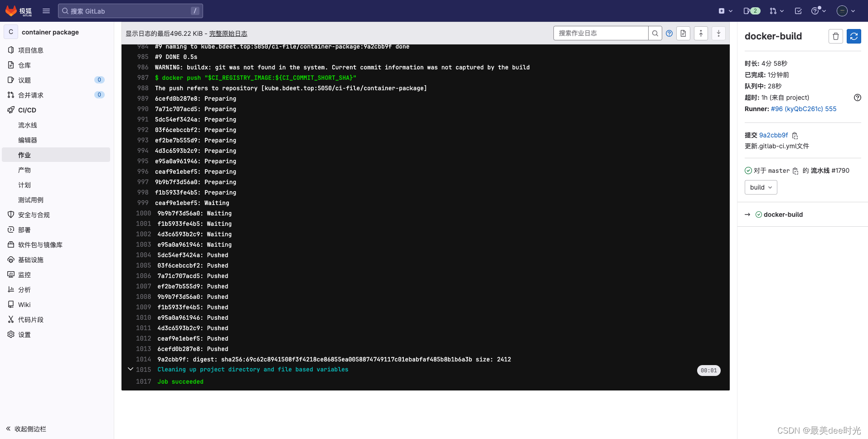The width and height of the screenshot is (868, 439).
Task: Open the Wiki sidebar item
Action: (56, 305)
